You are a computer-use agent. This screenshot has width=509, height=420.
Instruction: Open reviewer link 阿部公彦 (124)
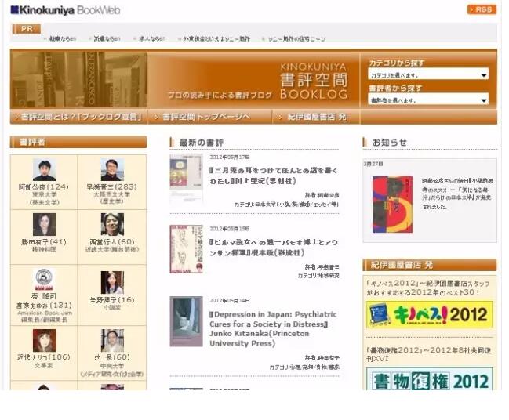pyautogui.click(x=44, y=186)
